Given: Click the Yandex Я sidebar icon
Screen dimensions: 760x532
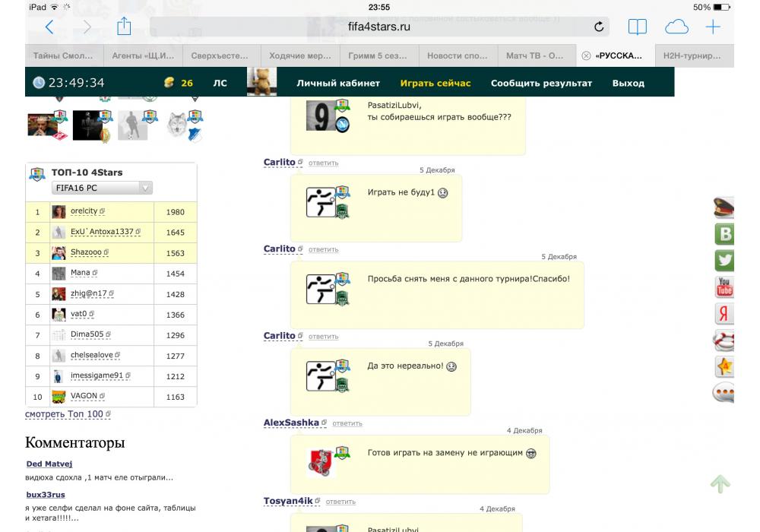Looking at the screenshot, I should [x=724, y=313].
